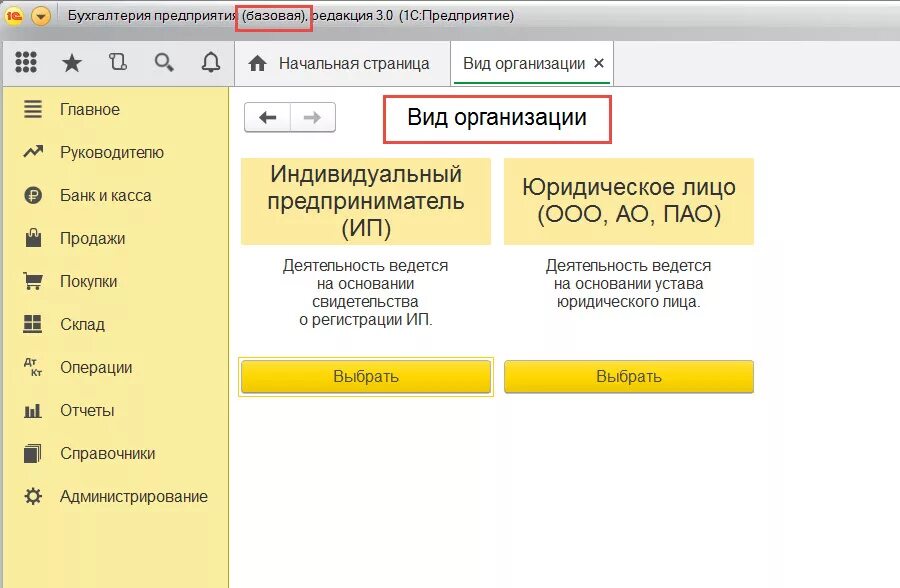
Task: Close the Вид организации tab
Action: [599, 63]
